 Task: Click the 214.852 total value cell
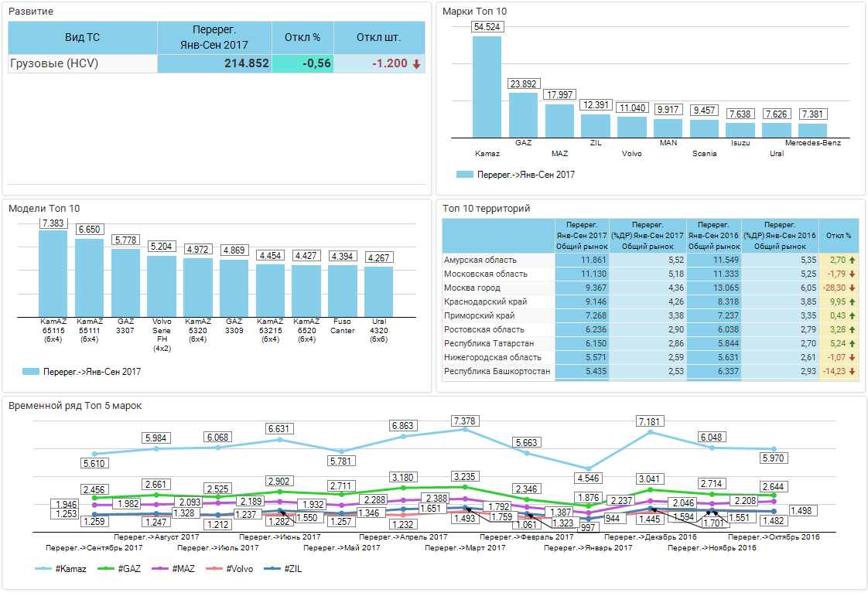(215, 63)
